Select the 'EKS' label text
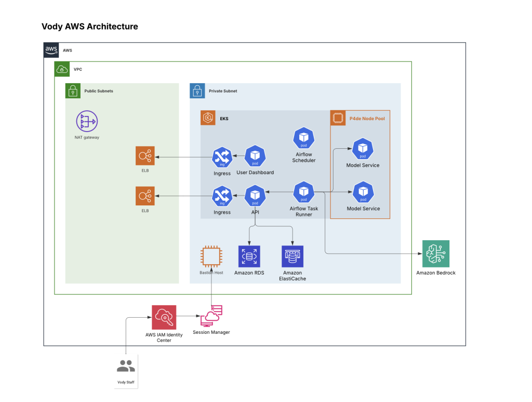This screenshot has width=532, height=402. [224, 119]
